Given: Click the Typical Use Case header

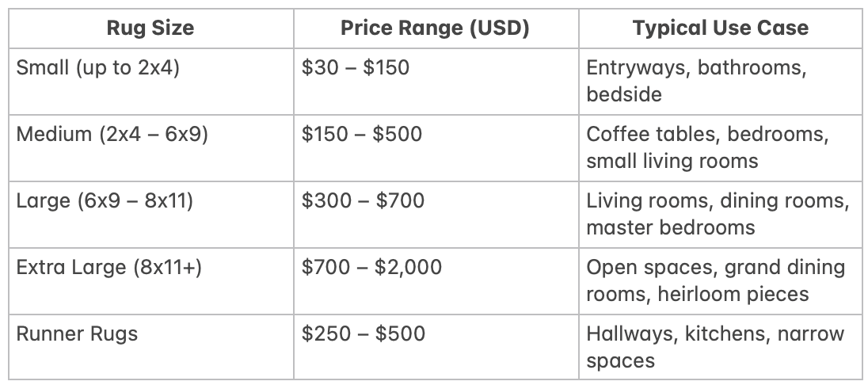Looking at the screenshot, I should (x=720, y=29).
